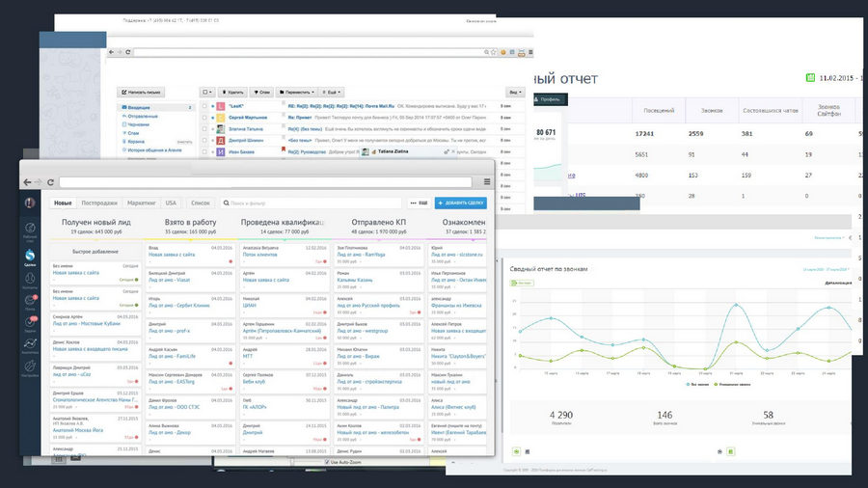
Task: Toggle Use Auto-Zoom checkbox
Action: (327, 462)
